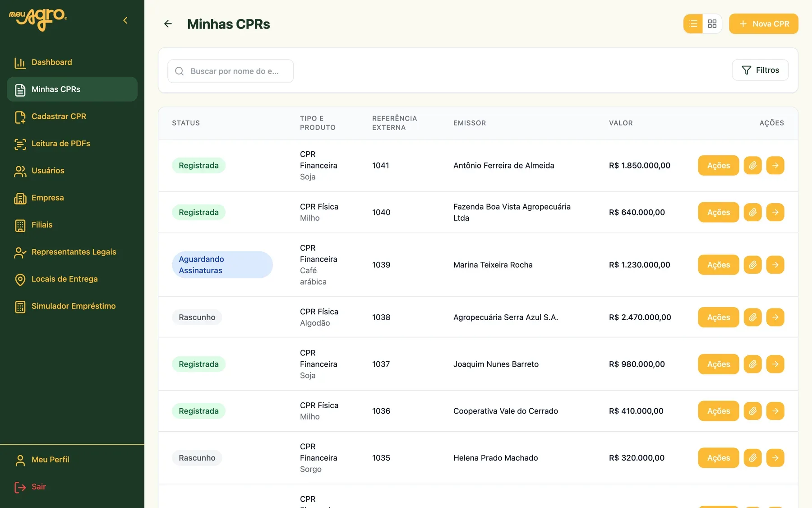
Task: Click the REFERÊNCIA EXTERNA column header
Action: tap(395, 123)
